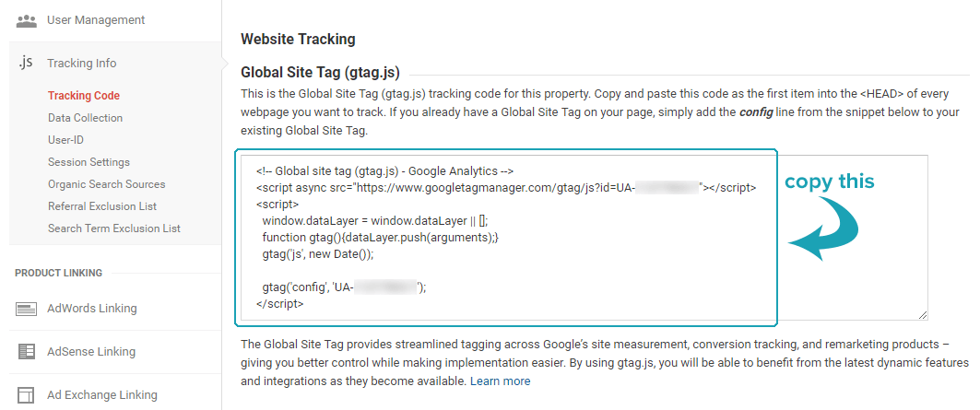Click the textarea resize handle corner

923,315
